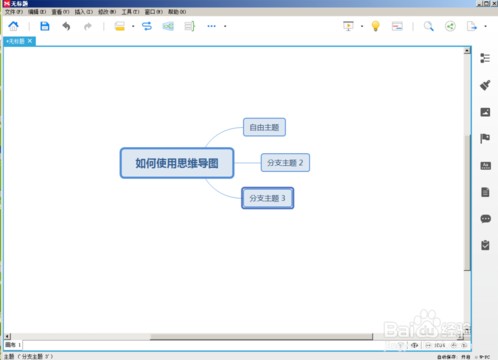Click the horizontal scrollbar thumb below canvas
The width and height of the screenshot is (498, 360).
click(261, 337)
